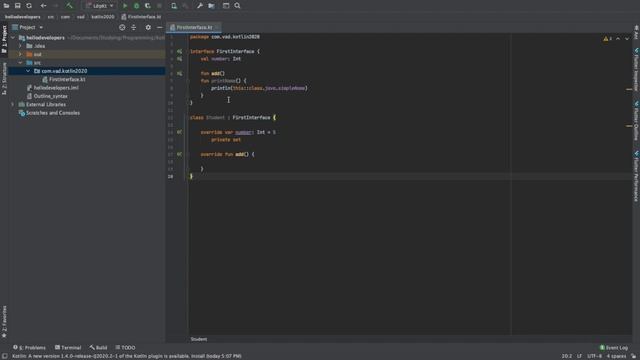Image resolution: width=640 pixels, height=360 pixels.
Task: Select the out folder row
Action: (87, 54)
